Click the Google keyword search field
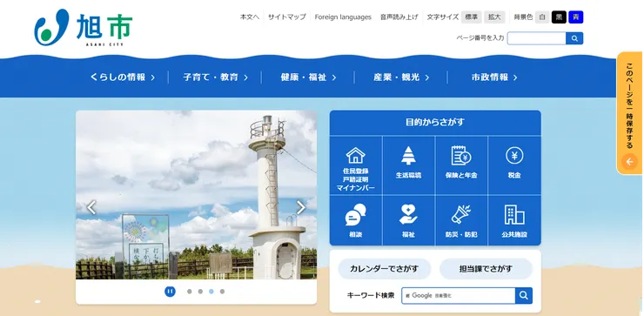 tap(459, 295)
